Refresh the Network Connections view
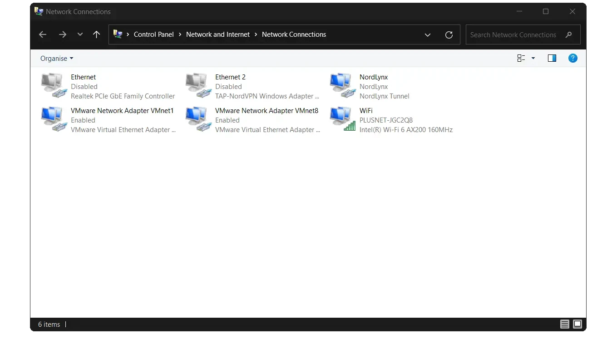The width and height of the screenshot is (612, 364). (x=449, y=34)
